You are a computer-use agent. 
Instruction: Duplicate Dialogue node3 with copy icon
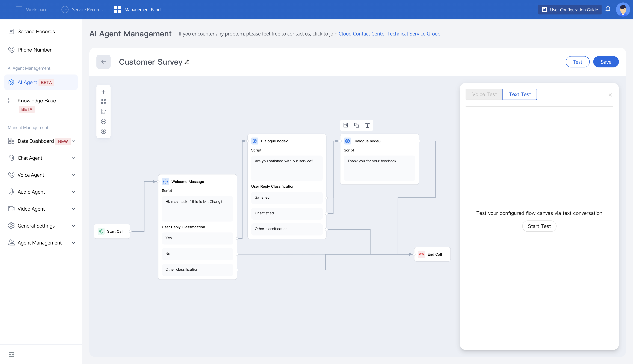tap(356, 125)
